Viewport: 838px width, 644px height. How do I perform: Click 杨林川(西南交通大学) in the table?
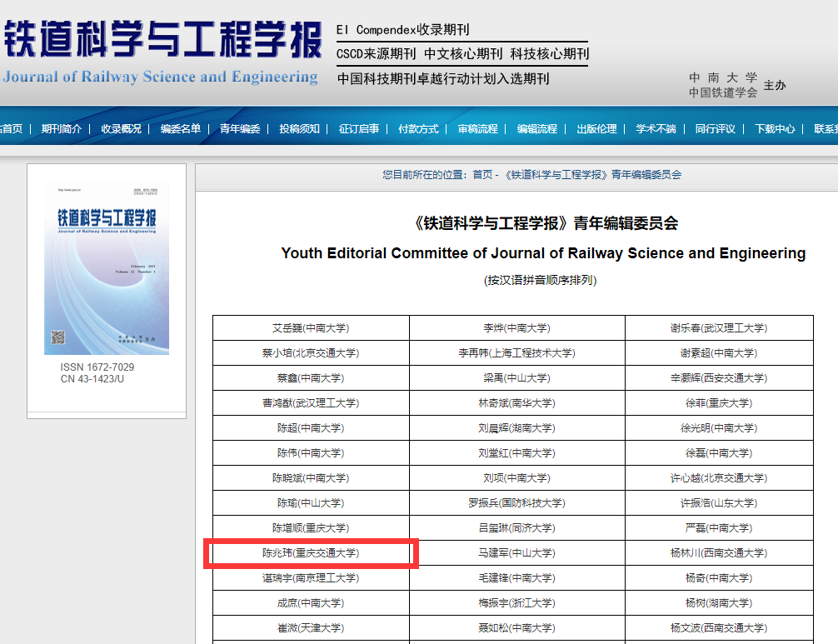coord(718,553)
